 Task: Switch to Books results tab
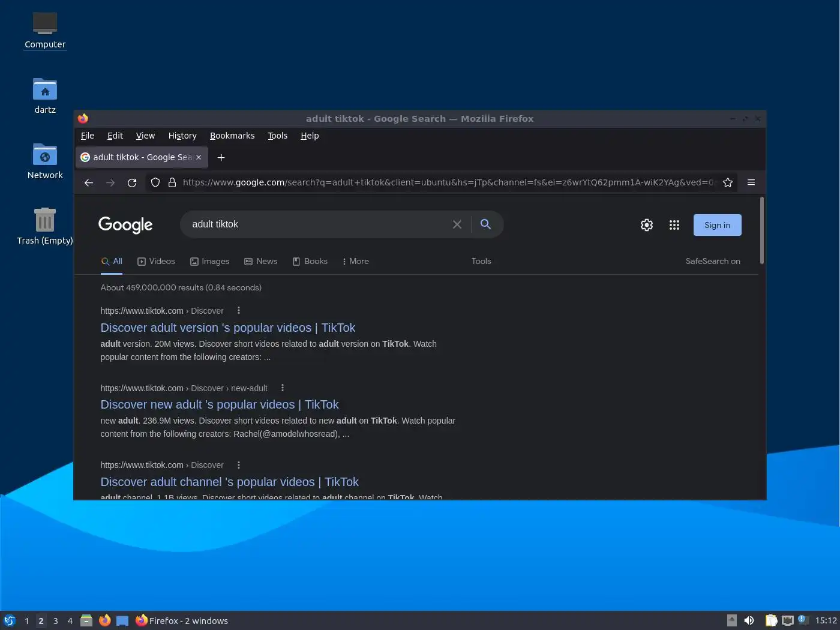click(x=310, y=262)
